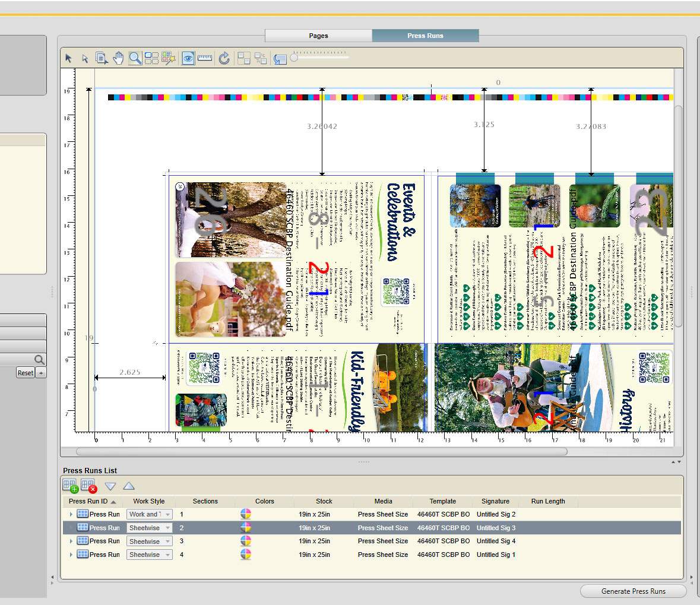The height and width of the screenshot is (605, 700).
Task: Click the Generate Press Runs button
Action: [x=633, y=591]
